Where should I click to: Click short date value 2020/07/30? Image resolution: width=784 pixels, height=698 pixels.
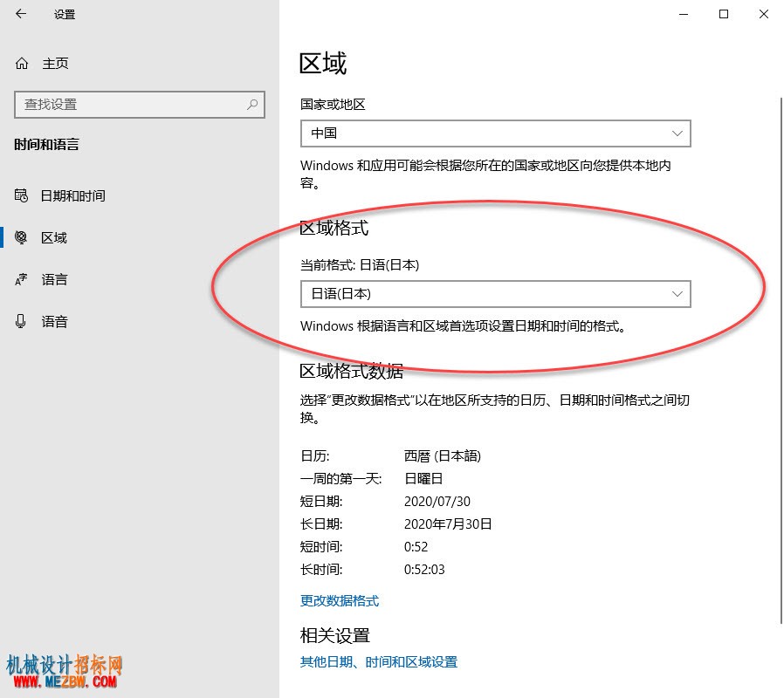pyautogui.click(x=437, y=501)
